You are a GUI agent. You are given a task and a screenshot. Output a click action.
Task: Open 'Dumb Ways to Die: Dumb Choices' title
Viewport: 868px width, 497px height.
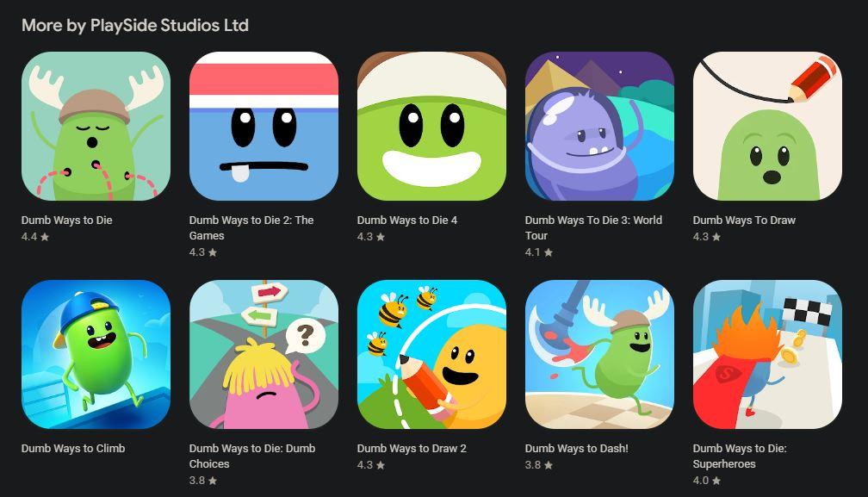click(252, 456)
